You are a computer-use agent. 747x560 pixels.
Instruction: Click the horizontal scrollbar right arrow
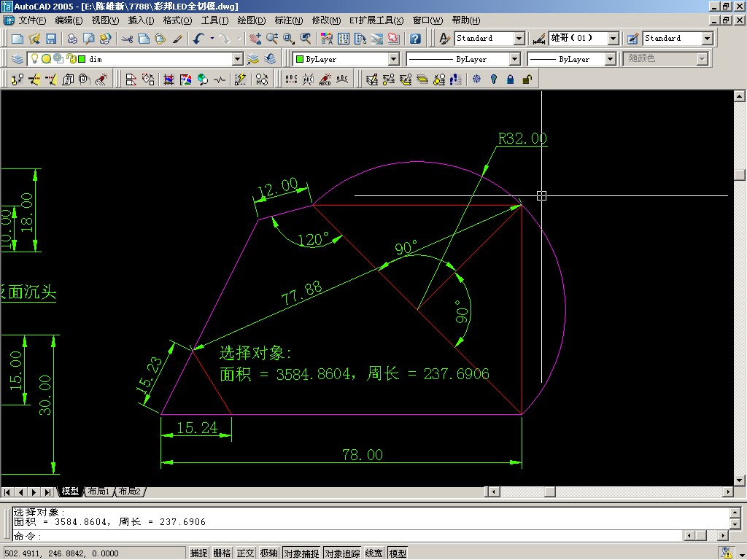[x=728, y=492]
